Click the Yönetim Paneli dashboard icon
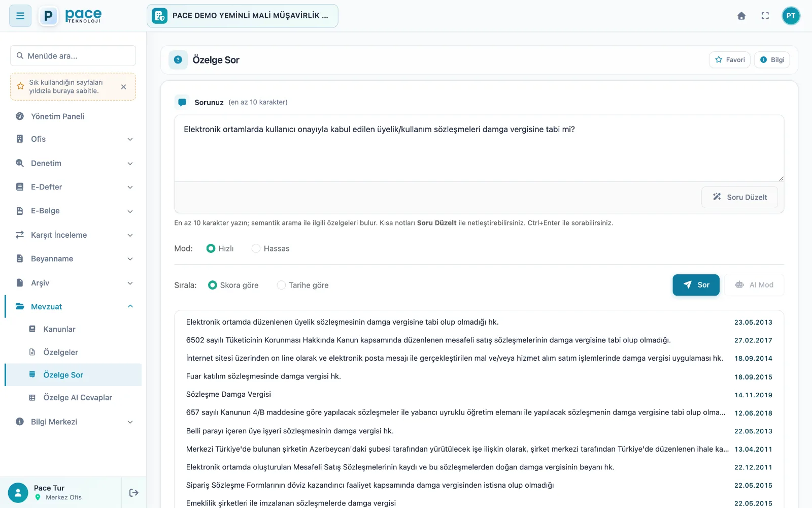Screen dimensions: 812x508 pos(20,116)
